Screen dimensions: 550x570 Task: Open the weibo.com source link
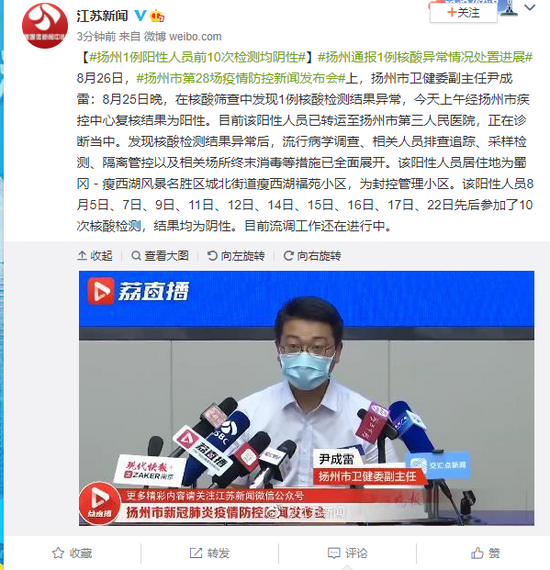[x=195, y=36]
